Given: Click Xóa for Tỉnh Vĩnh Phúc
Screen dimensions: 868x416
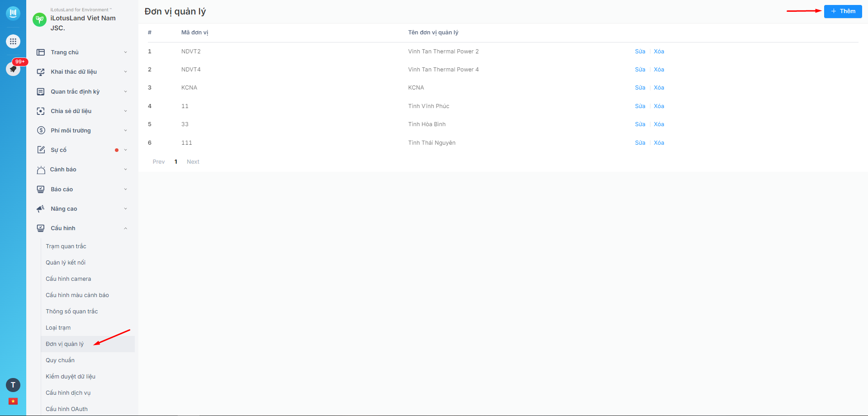Looking at the screenshot, I should tap(659, 106).
